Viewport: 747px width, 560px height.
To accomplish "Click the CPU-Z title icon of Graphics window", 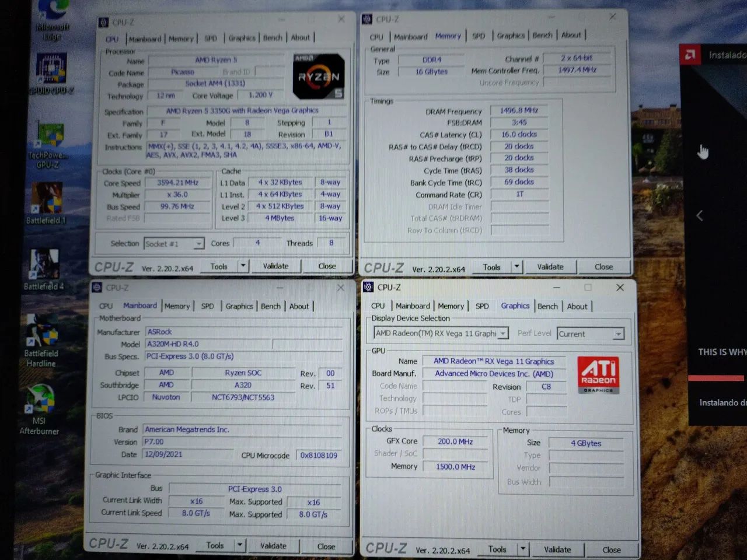I will pyautogui.click(x=368, y=287).
